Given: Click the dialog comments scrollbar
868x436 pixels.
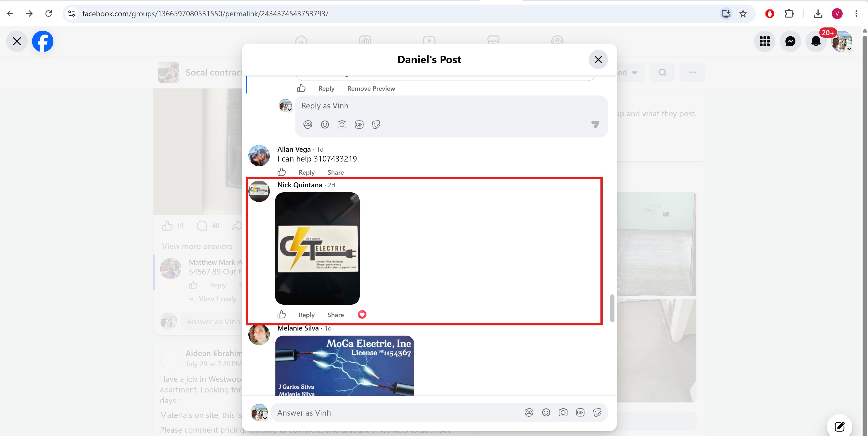Looking at the screenshot, I should pos(612,308).
